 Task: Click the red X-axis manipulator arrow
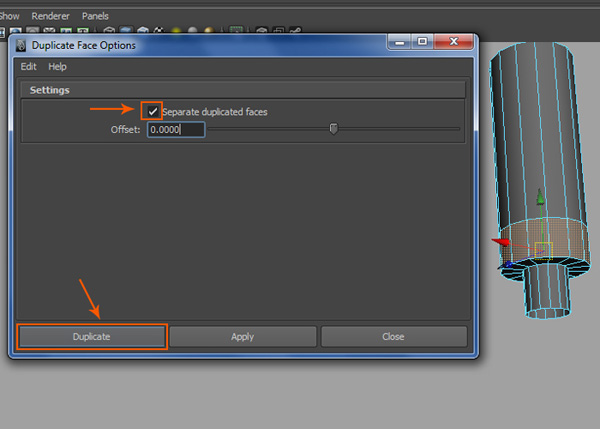(503, 241)
